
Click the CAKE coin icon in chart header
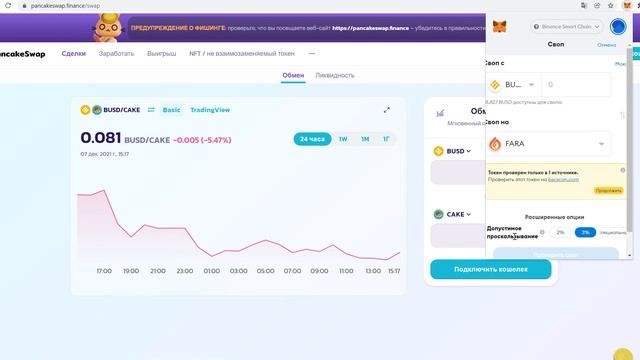[x=97, y=110]
